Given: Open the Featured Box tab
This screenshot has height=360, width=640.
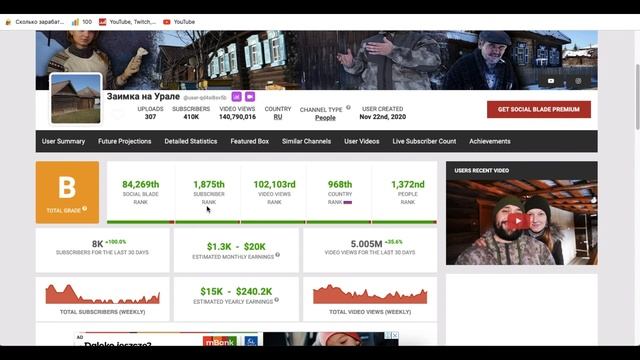Looking at the screenshot, I should 249,141.
